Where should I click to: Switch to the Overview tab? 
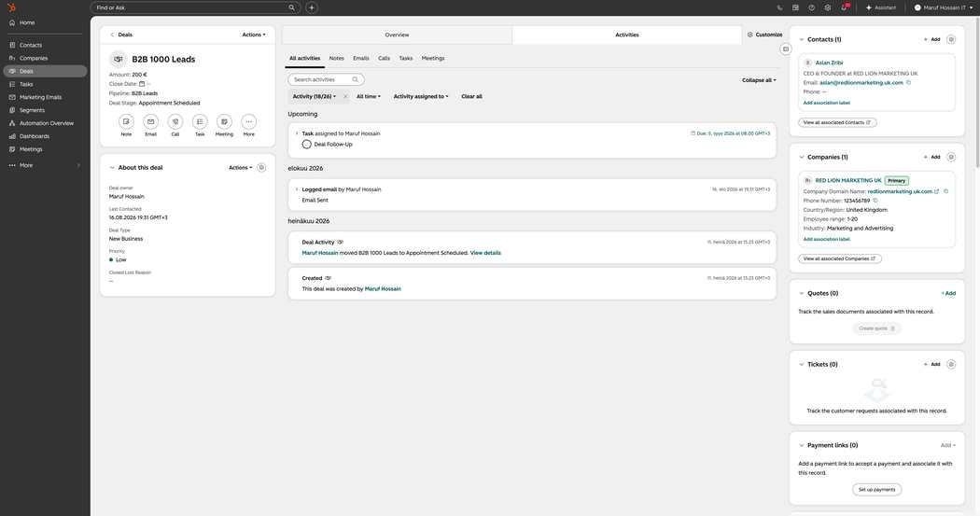[x=397, y=35]
